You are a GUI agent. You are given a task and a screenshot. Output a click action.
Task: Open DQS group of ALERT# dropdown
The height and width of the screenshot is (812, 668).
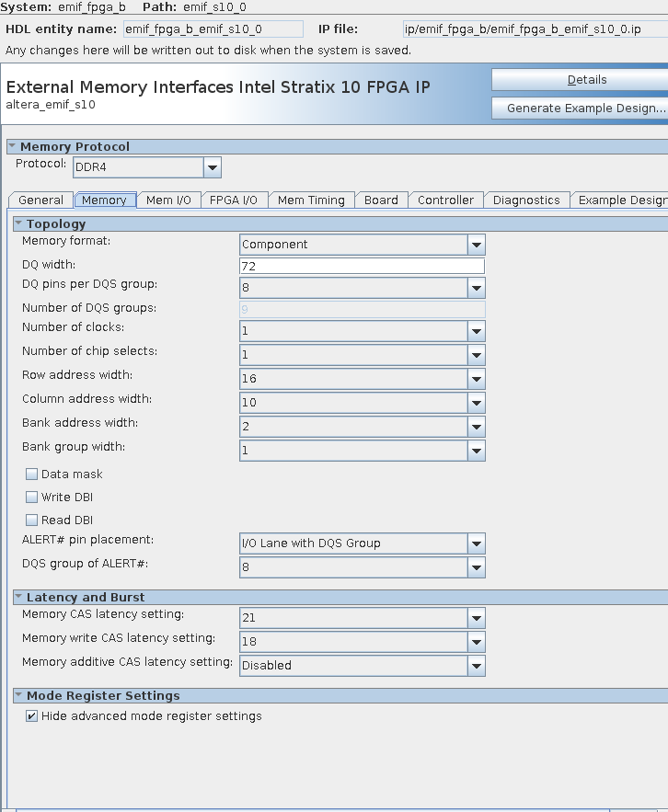tap(477, 567)
